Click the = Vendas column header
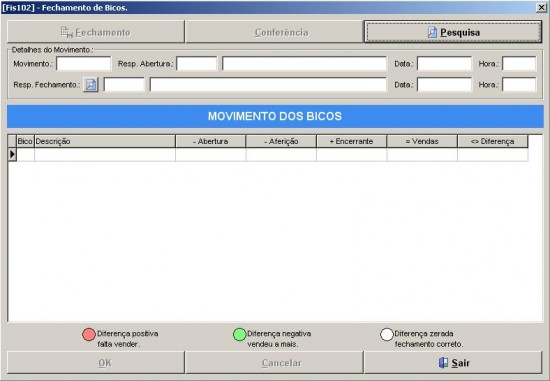The image size is (550, 381). (x=422, y=141)
